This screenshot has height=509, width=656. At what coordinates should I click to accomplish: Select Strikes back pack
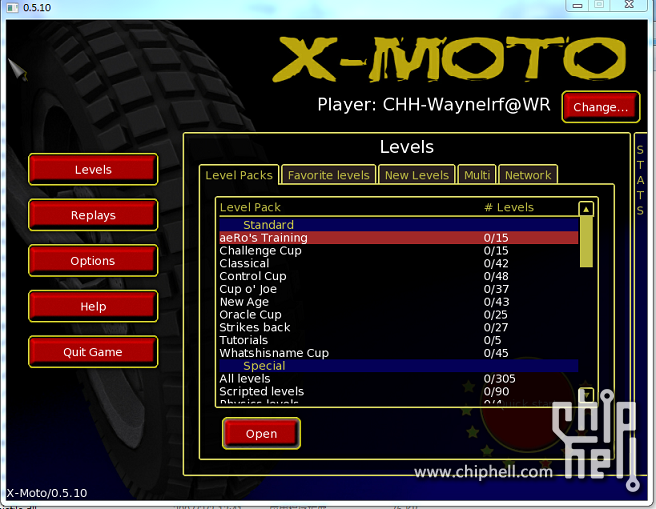398,327
